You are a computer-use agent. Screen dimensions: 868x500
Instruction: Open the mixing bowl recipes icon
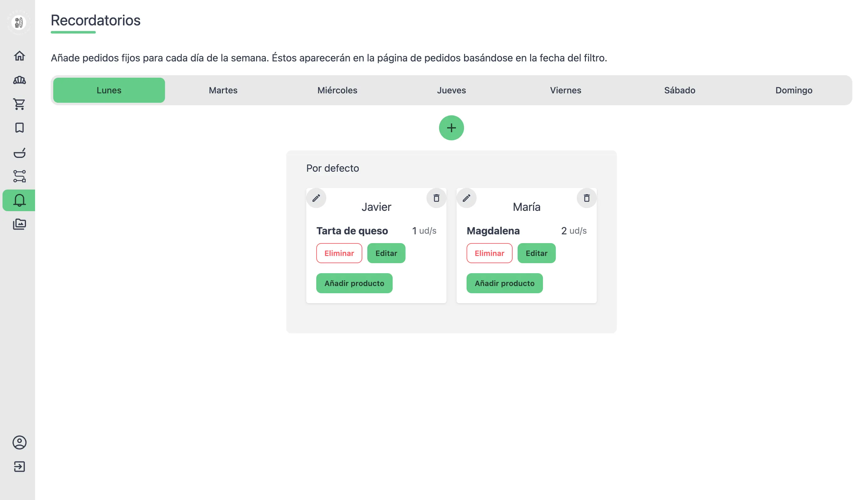click(x=19, y=153)
